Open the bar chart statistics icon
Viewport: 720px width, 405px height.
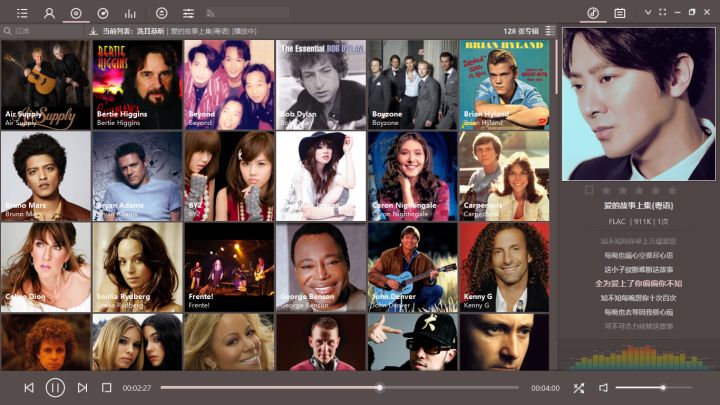(x=130, y=13)
